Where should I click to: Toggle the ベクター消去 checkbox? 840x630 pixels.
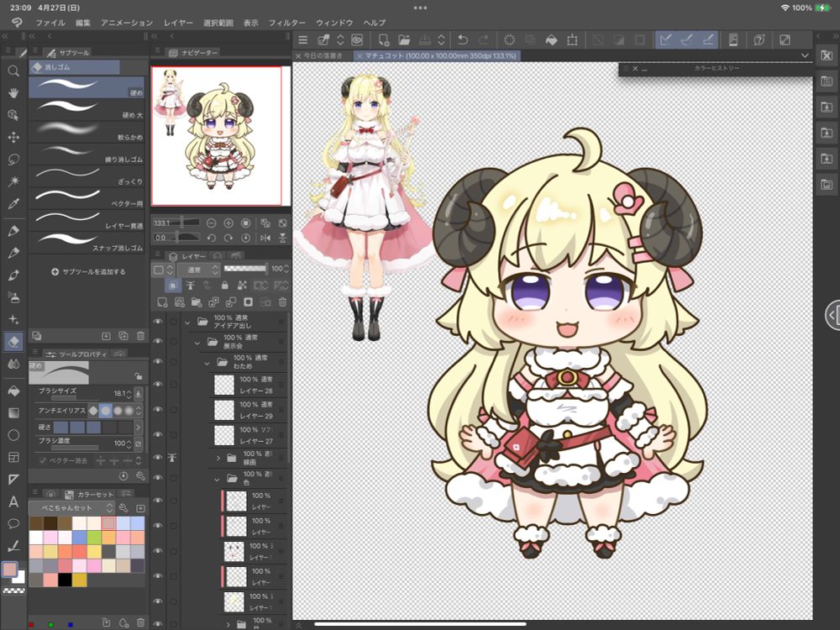(43, 460)
